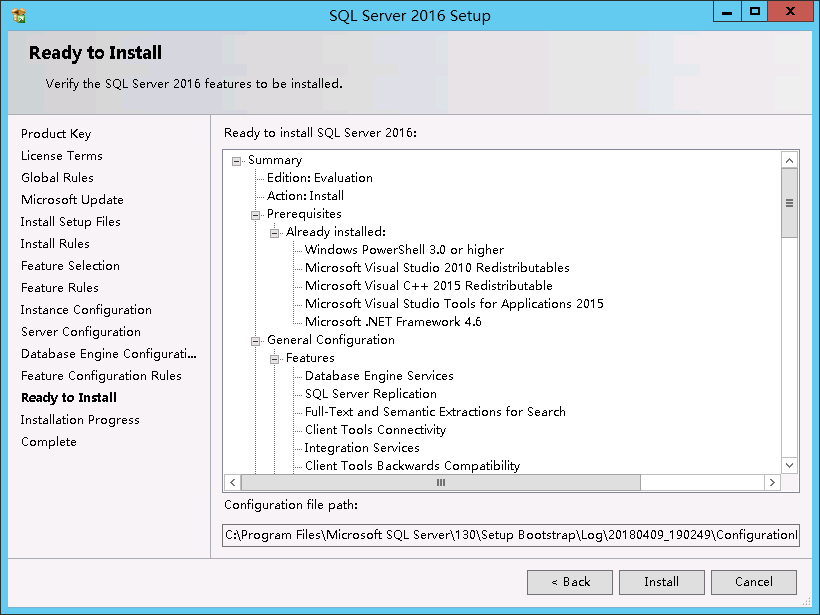Select the Instance Configuration step

[86, 310]
